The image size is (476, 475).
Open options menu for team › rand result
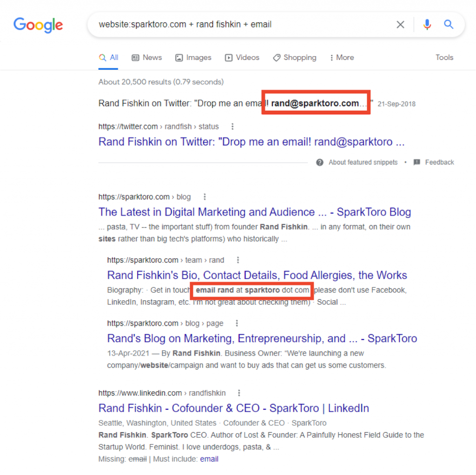pos(238,260)
